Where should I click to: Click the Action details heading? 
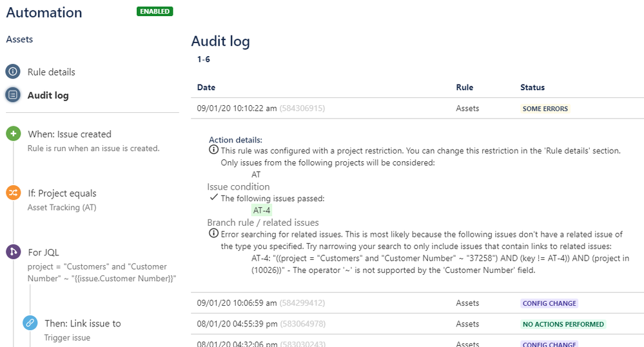pyautogui.click(x=235, y=140)
